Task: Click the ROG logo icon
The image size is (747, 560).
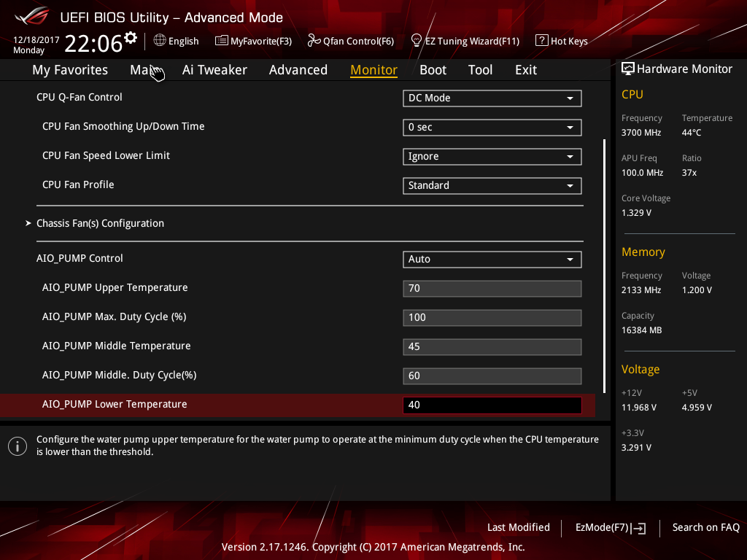Action: tap(31, 16)
